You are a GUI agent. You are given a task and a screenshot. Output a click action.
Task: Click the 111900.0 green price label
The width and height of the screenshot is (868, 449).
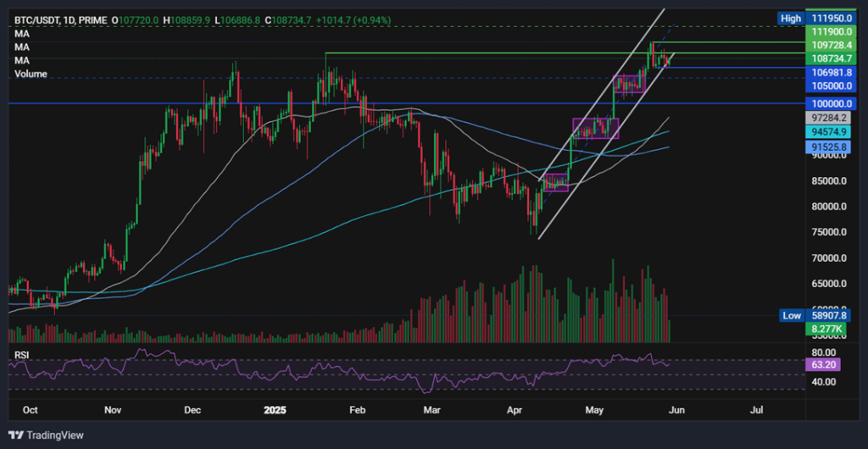[832, 31]
